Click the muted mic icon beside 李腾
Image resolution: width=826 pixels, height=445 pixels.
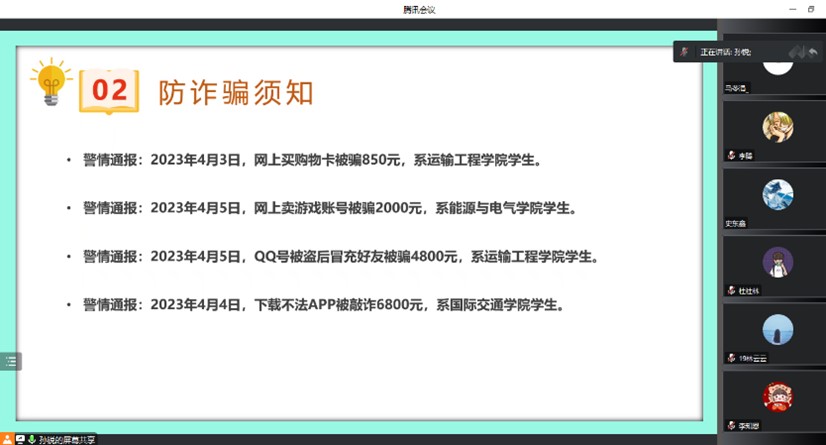(732, 155)
